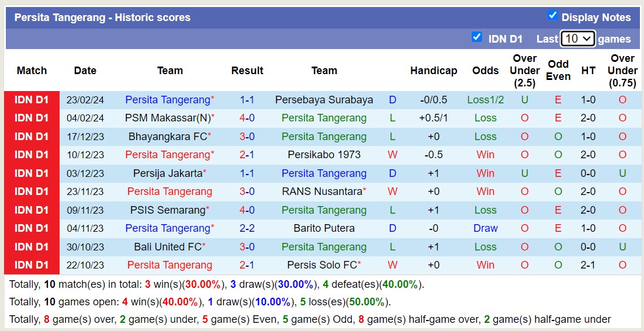Open Barito Putera team link
This screenshot has width=644, height=331.
click(x=324, y=228)
